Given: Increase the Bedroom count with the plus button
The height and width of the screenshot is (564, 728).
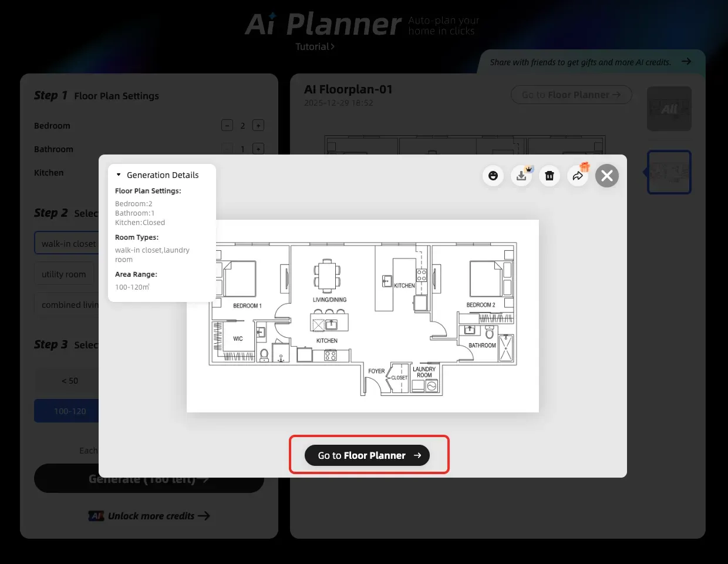Looking at the screenshot, I should pos(258,125).
